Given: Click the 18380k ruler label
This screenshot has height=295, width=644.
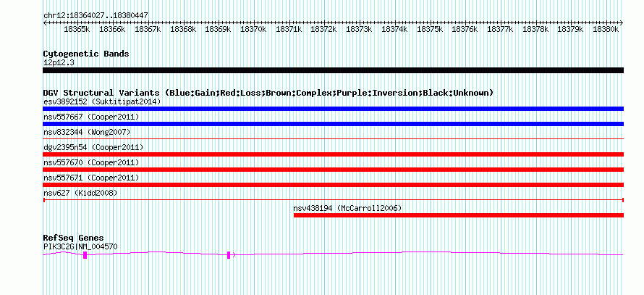Looking at the screenshot, I should click(x=606, y=30).
